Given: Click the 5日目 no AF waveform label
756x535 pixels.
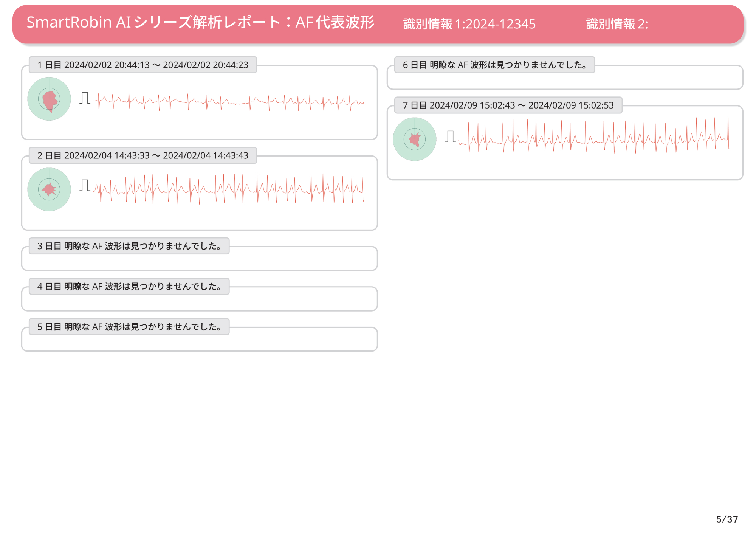Looking at the screenshot, I should click(x=129, y=327).
